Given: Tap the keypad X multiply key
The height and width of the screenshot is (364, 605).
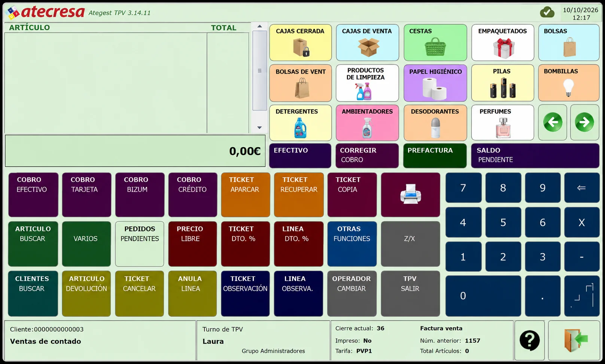Looking at the screenshot, I should [x=581, y=223].
